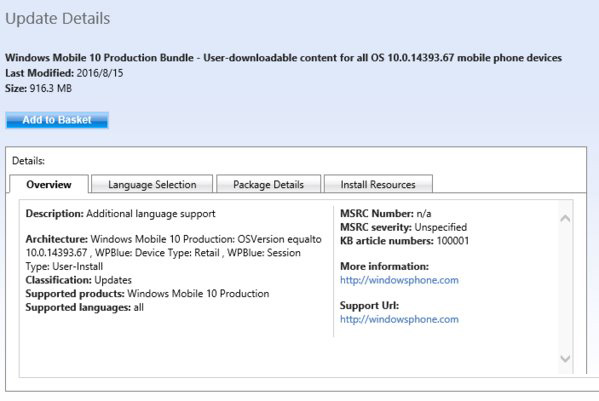599x401 pixels.
Task: Click the Add to Basket button
Action: [57, 120]
